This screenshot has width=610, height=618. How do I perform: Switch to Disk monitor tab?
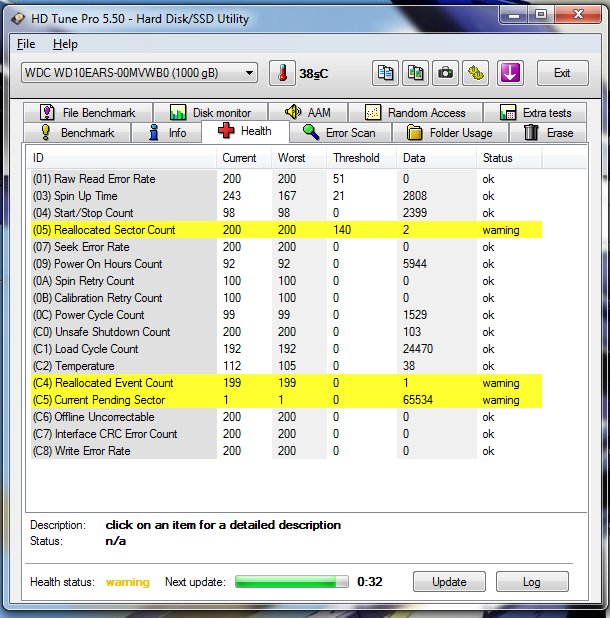point(210,113)
